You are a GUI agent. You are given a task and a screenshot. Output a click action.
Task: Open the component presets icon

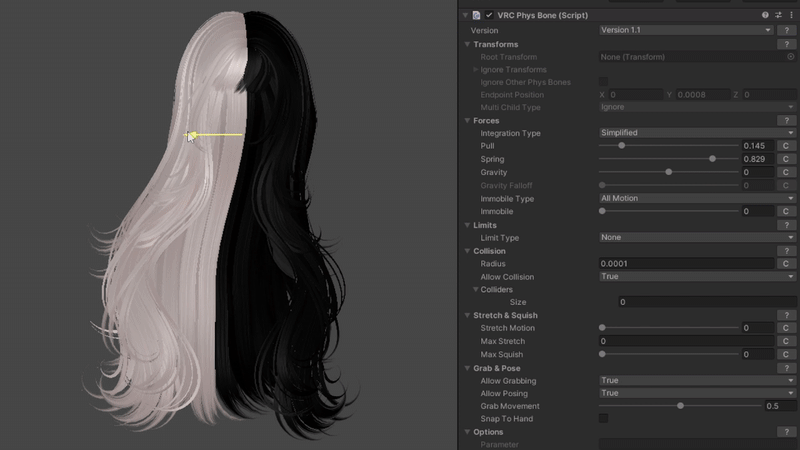tap(778, 16)
